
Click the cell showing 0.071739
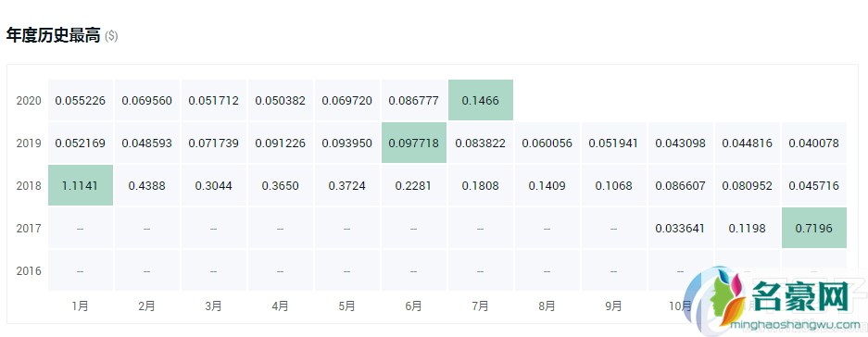coord(214,143)
